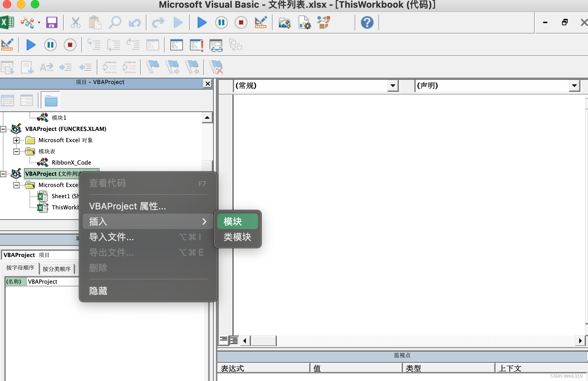
Task: Open the Immediate Window icon
Action: (196, 45)
